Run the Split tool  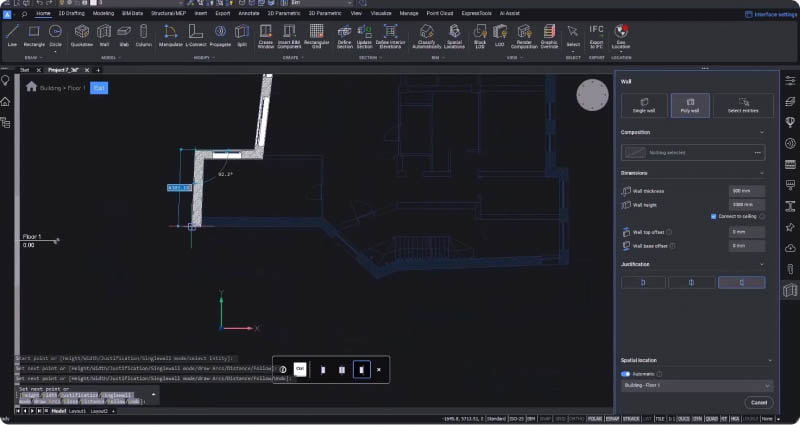click(x=242, y=36)
